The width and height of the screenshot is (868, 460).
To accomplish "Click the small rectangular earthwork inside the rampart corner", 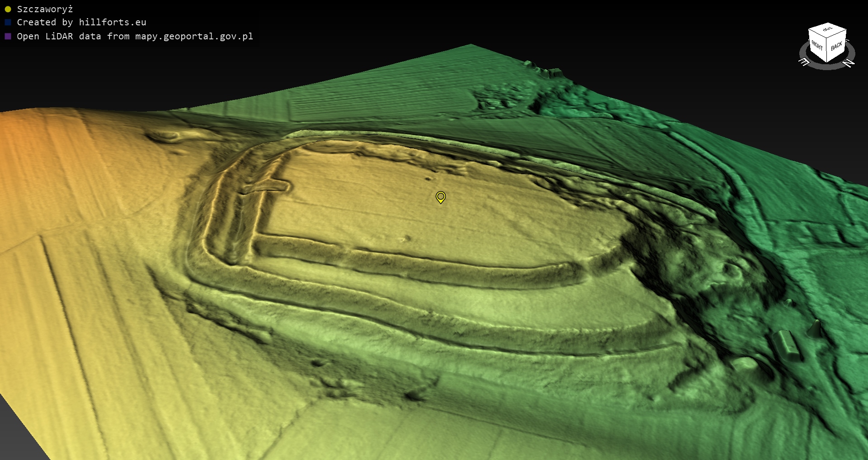I will pos(267,186).
